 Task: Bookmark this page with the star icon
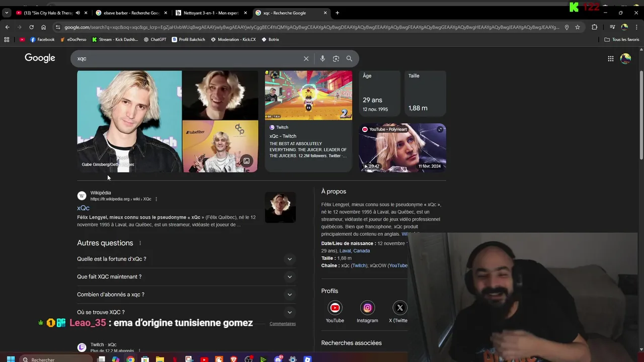(578, 27)
